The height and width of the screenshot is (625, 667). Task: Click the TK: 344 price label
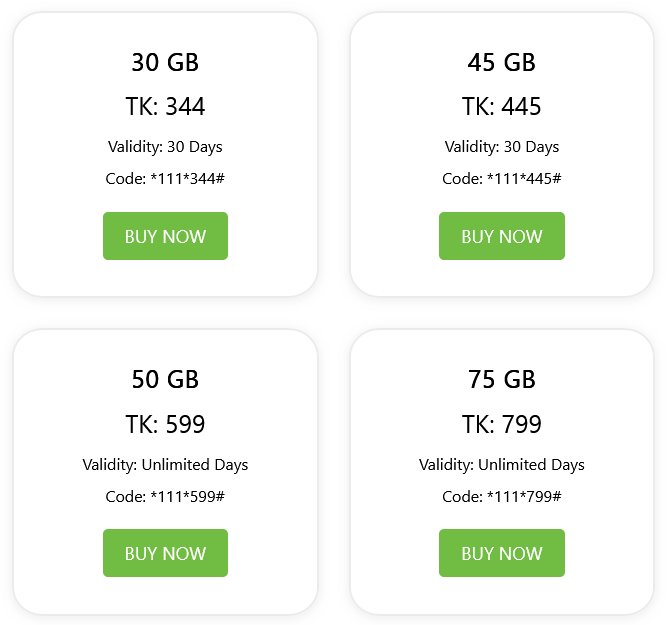tap(165, 107)
